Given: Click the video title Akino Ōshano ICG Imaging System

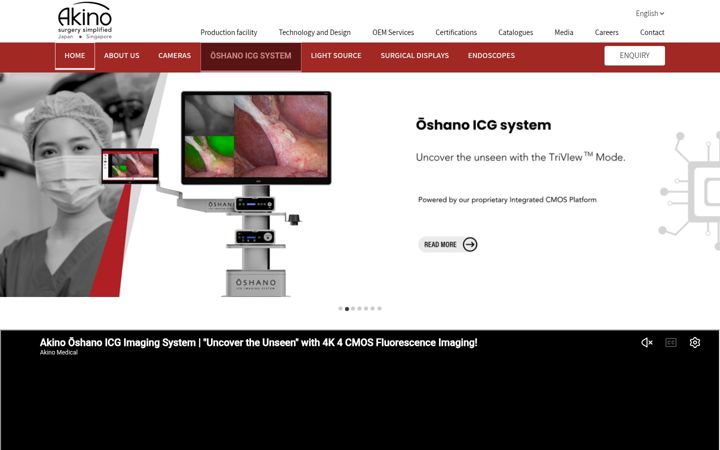Looking at the screenshot, I should tap(259, 343).
